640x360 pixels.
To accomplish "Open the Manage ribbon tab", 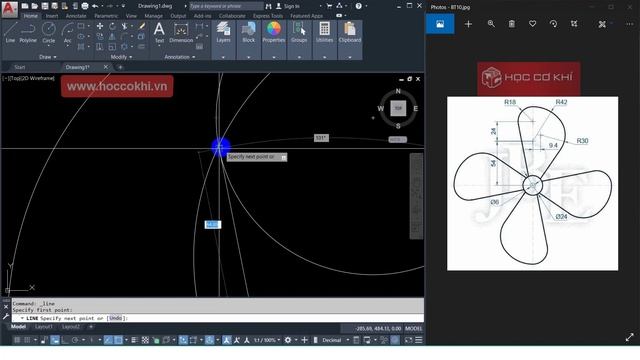I will [153, 16].
